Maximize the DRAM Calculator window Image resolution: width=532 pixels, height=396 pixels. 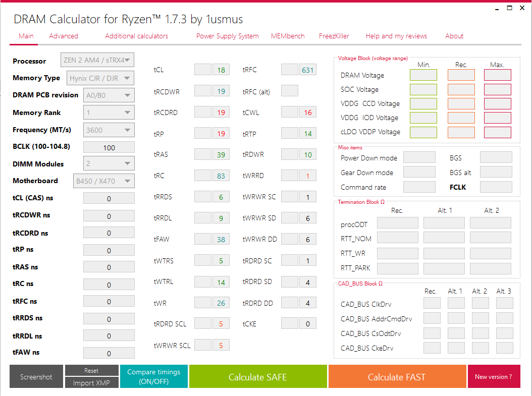click(510, 8)
